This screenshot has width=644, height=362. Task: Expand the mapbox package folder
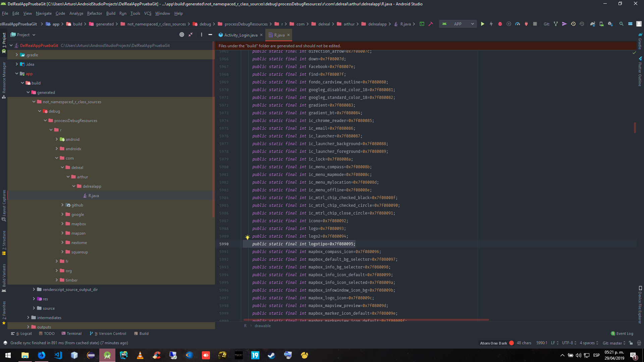pyautogui.click(x=62, y=224)
